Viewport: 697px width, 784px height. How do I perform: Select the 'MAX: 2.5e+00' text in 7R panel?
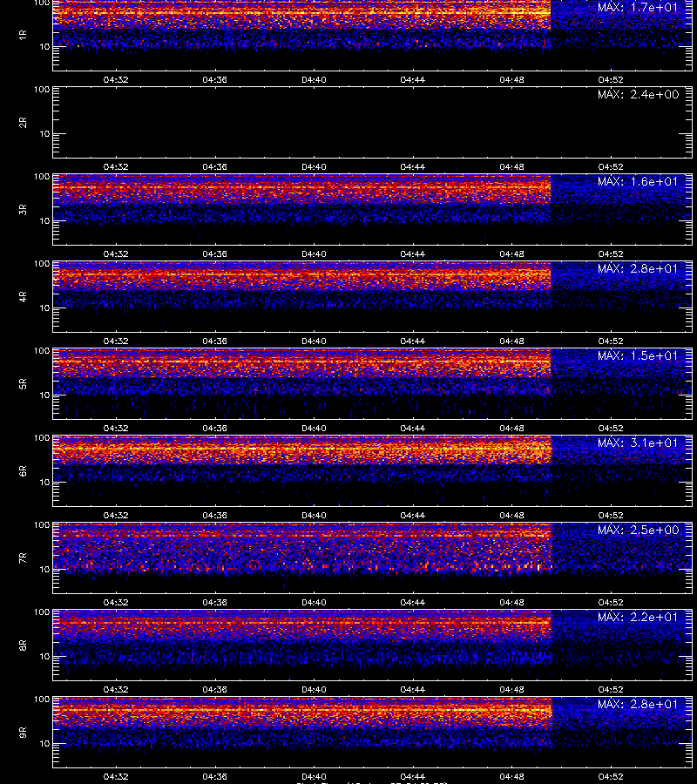click(638, 530)
